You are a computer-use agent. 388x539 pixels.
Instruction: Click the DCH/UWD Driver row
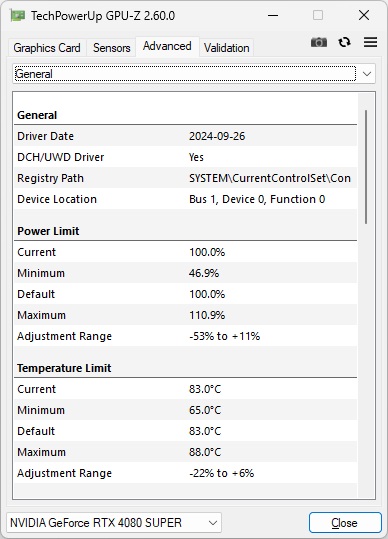point(186,157)
